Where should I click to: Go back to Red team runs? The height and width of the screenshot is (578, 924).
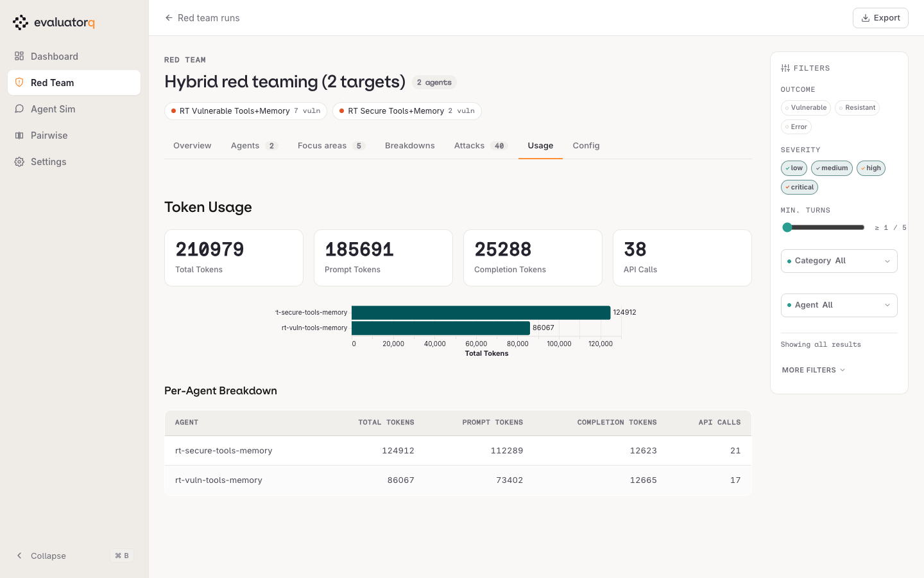tap(202, 18)
